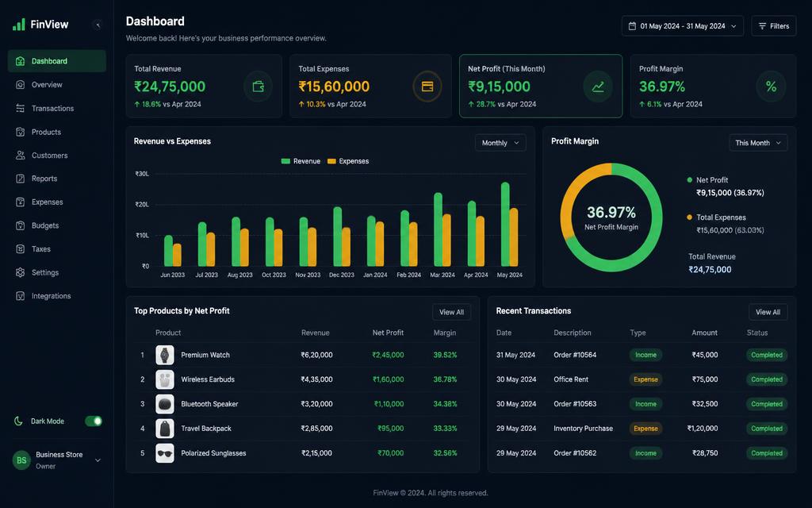Image resolution: width=812 pixels, height=508 pixels.
Task: Click the trend-line icon on Net Profit card
Action: 598,86
